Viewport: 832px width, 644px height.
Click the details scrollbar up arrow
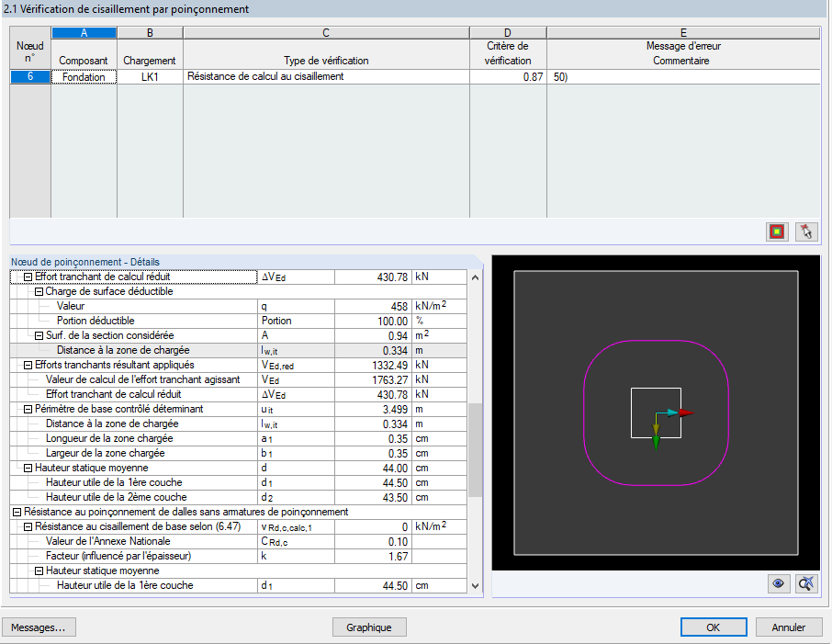tap(475, 277)
